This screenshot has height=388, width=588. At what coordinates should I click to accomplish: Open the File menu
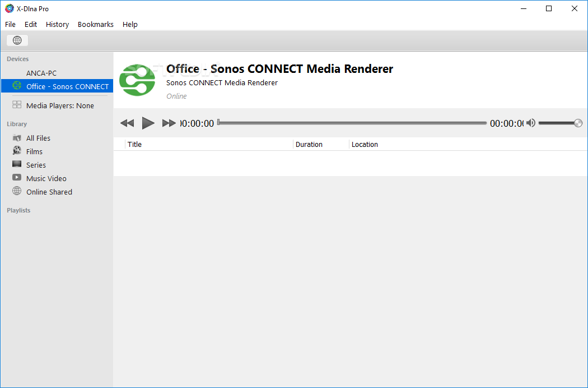pyautogui.click(x=10, y=25)
